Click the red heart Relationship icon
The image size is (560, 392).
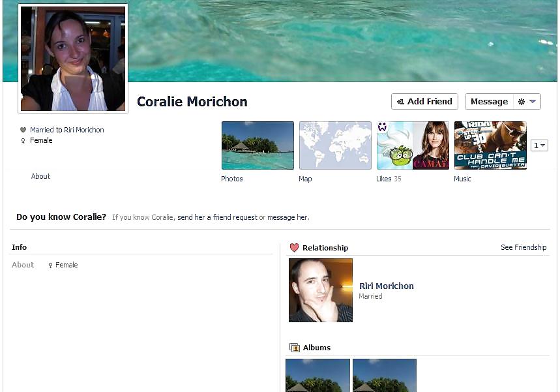(294, 248)
